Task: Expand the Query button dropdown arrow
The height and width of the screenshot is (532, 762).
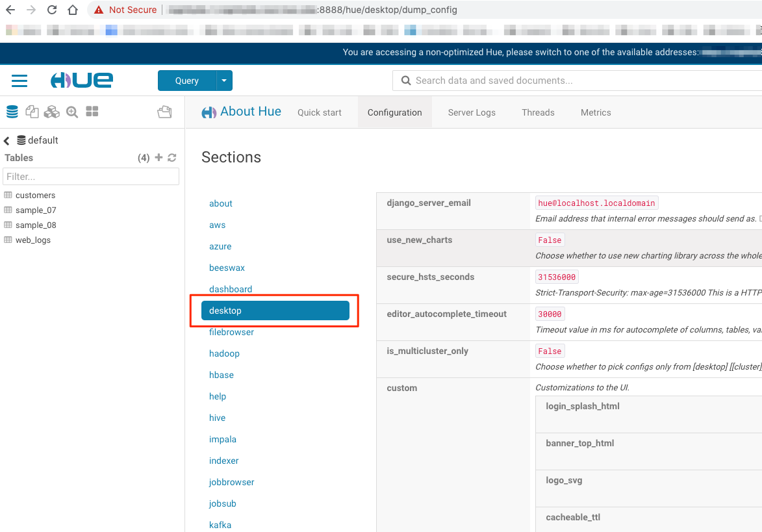Action: pos(224,81)
